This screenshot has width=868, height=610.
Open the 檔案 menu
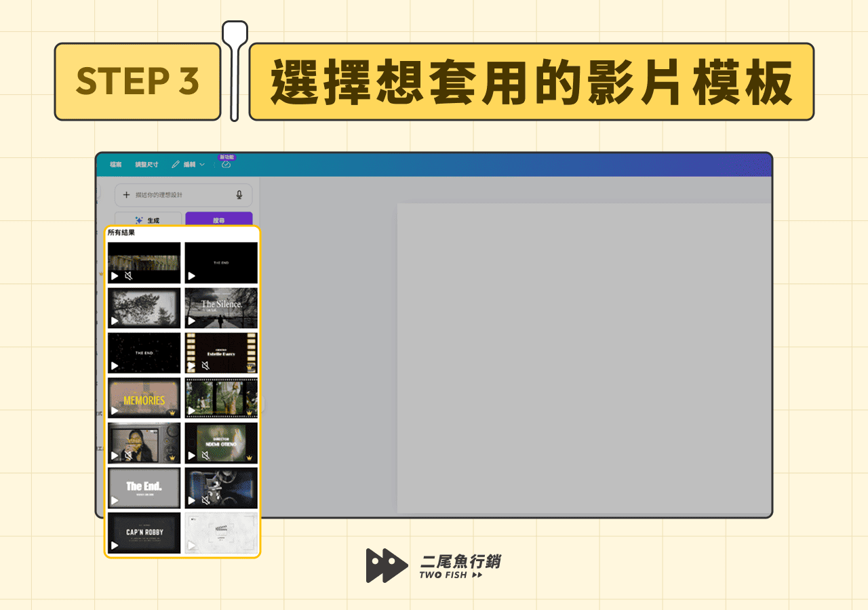[x=115, y=165]
